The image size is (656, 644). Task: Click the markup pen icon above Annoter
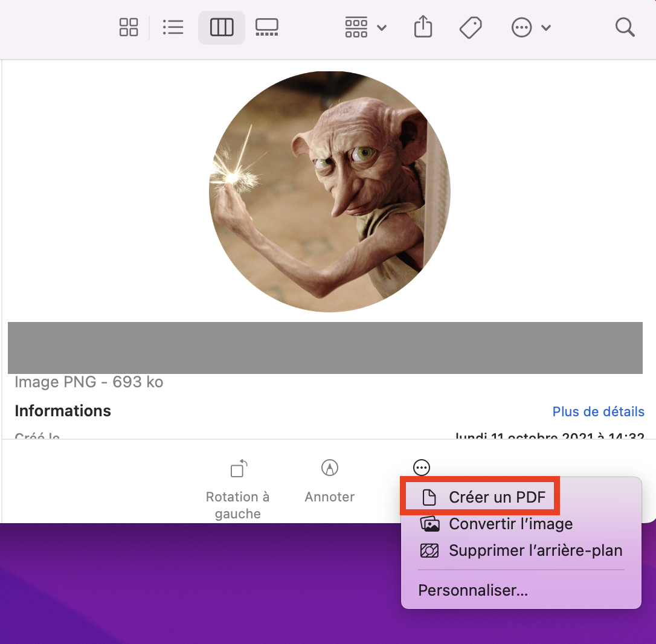pyautogui.click(x=330, y=468)
